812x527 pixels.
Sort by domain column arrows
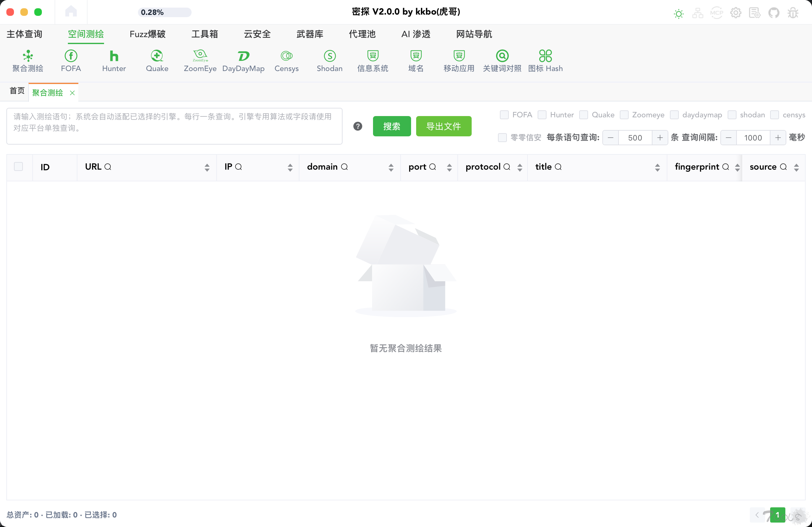pyautogui.click(x=391, y=167)
